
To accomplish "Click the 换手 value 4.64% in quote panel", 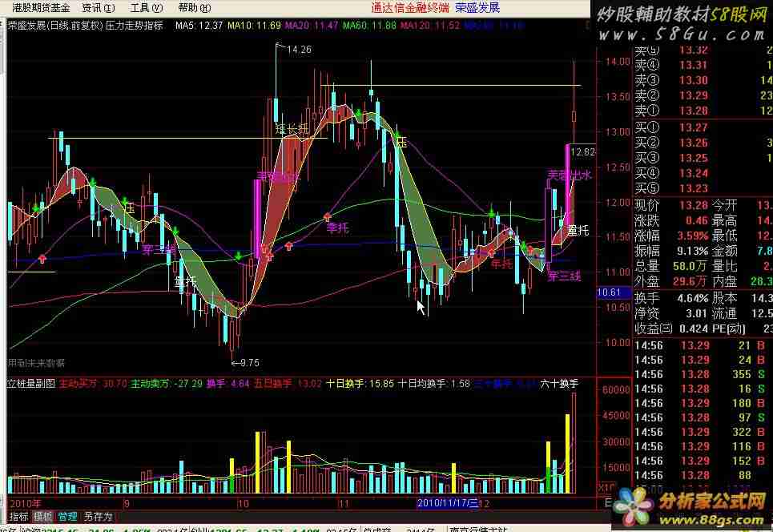I will (693, 298).
